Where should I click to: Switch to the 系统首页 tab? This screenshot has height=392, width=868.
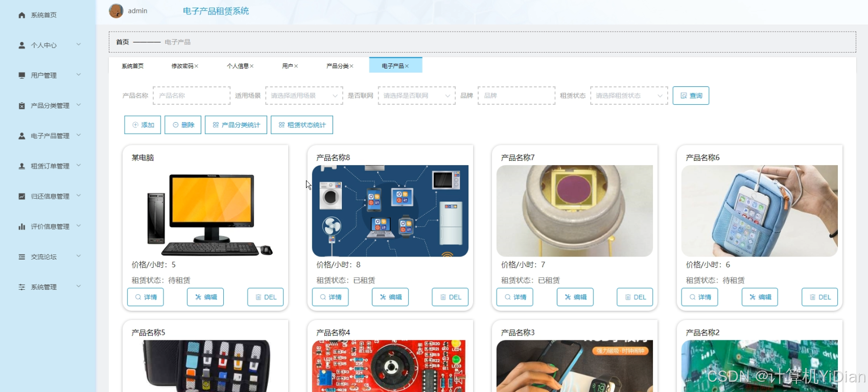tap(132, 66)
